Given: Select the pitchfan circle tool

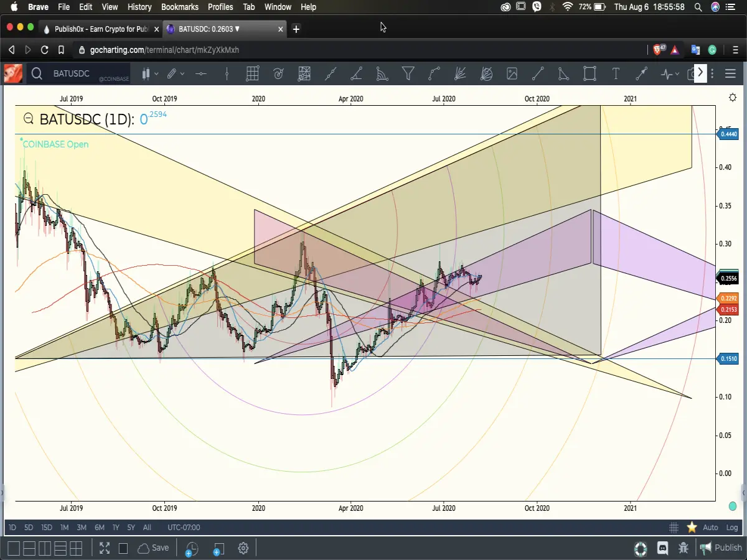Looking at the screenshot, I should tap(486, 74).
